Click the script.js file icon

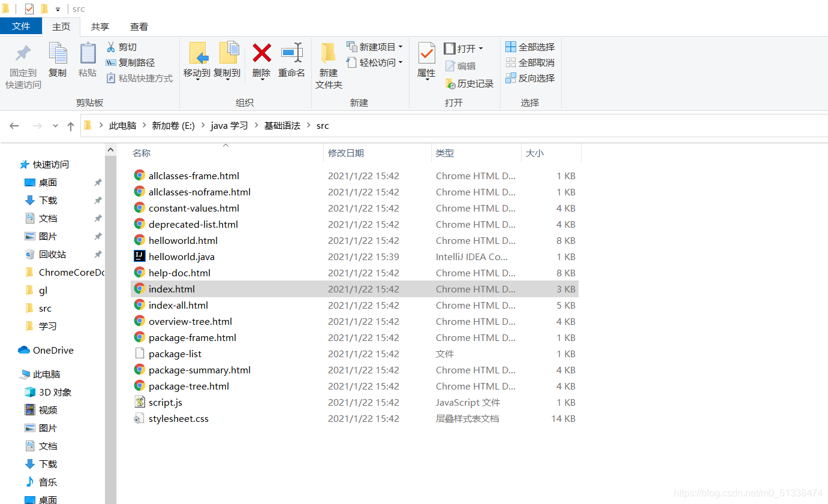point(140,402)
